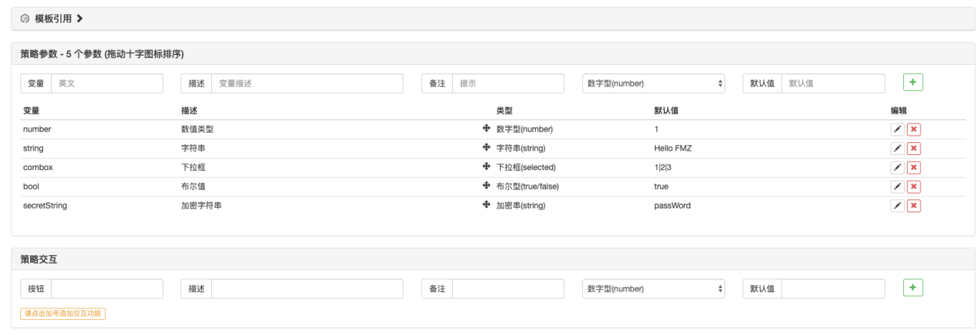
Task: Edit the secretString parameter with pencil icon
Action: tap(897, 206)
